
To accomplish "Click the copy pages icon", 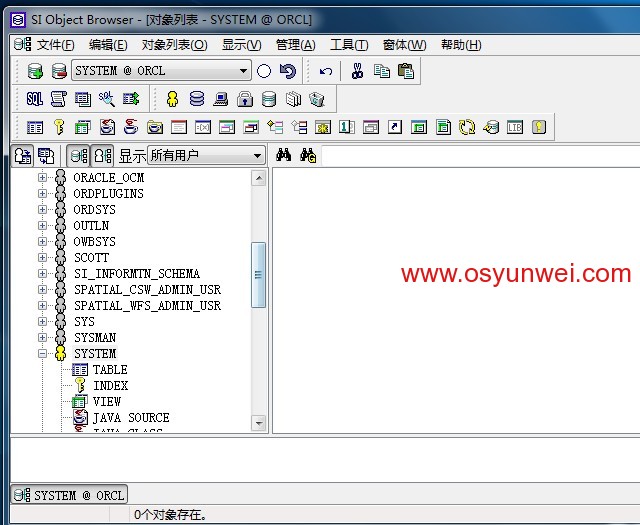I will coord(382,71).
